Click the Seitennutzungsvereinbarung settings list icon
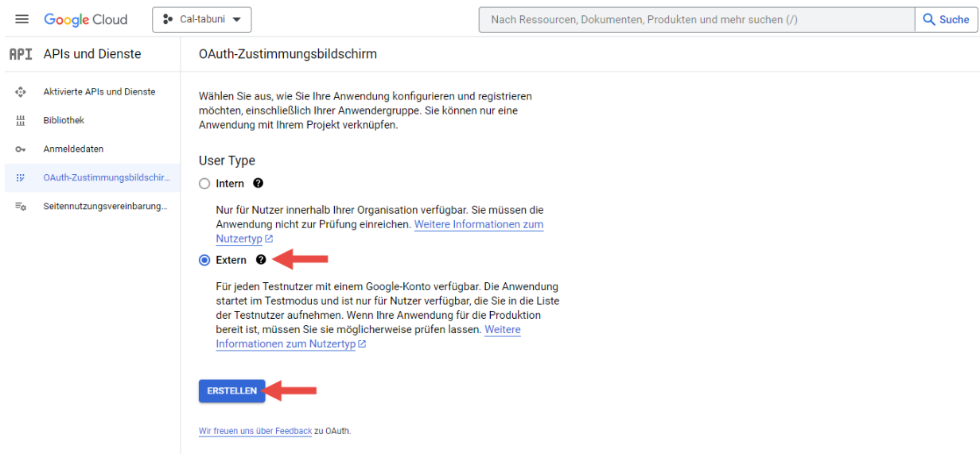Screen dimensions: 980x454 point(21,207)
